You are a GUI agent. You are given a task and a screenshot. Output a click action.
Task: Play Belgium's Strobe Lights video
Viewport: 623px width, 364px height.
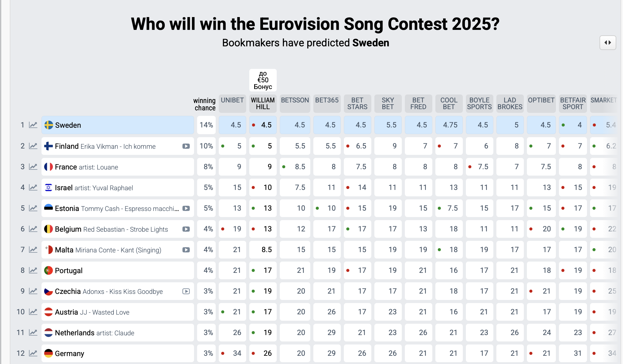186,229
